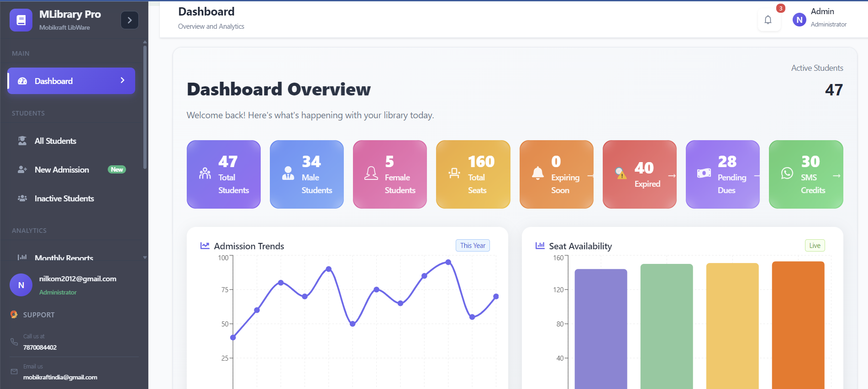Click the seat icon on Total Seats
Image resolution: width=868 pixels, height=389 pixels.
(454, 173)
